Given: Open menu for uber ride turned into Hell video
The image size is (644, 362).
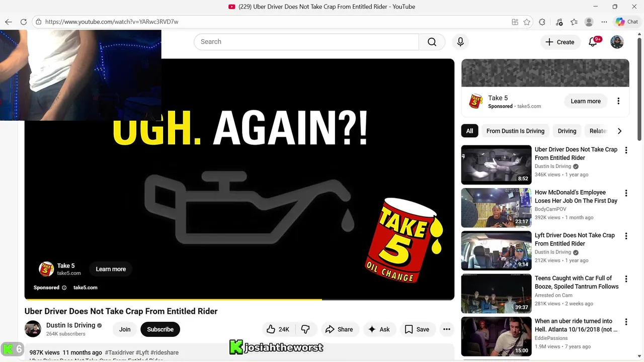Looking at the screenshot, I should 626,322.
